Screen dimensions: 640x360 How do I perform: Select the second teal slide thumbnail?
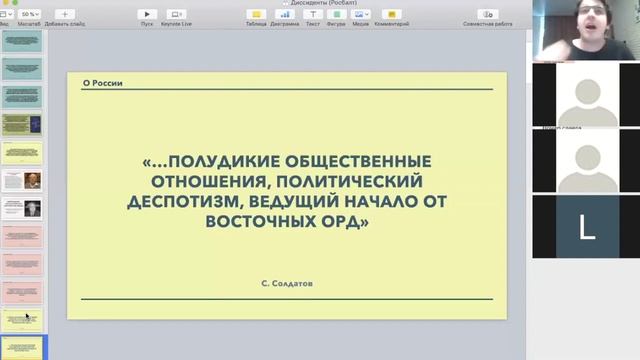pyautogui.click(x=22, y=69)
